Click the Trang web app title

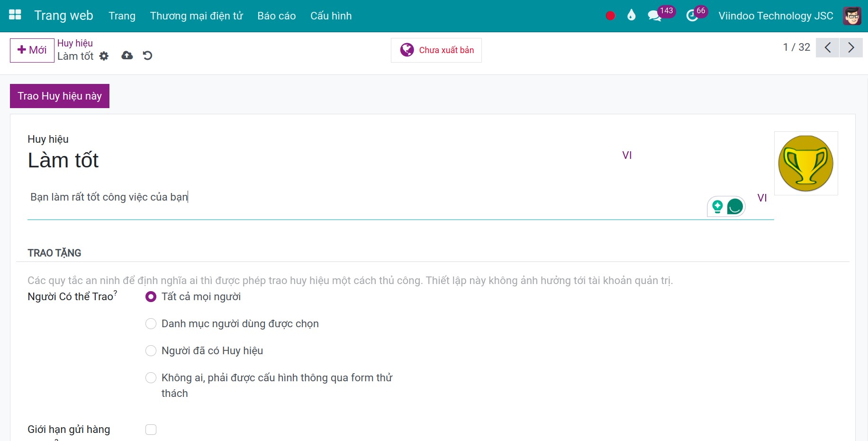tap(64, 16)
